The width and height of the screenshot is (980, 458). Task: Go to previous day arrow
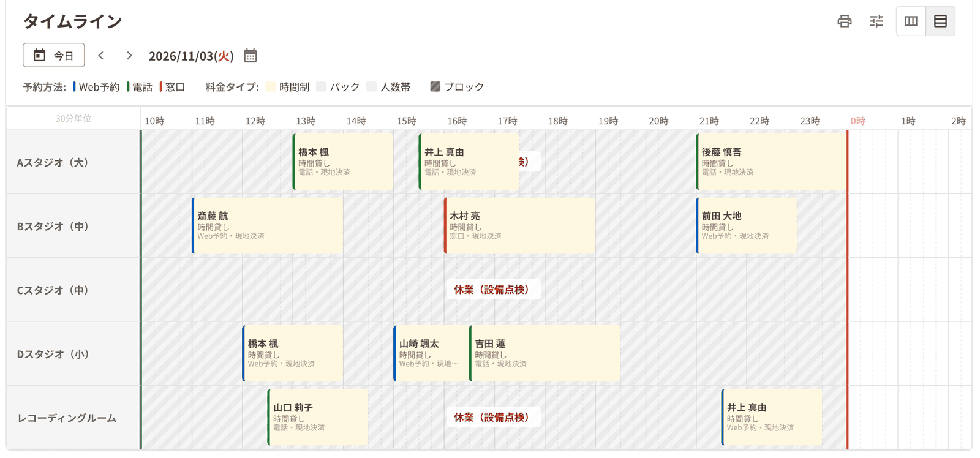(x=101, y=56)
